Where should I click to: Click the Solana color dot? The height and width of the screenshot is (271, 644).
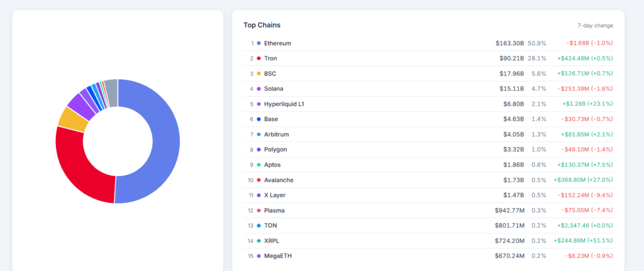(x=258, y=89)
